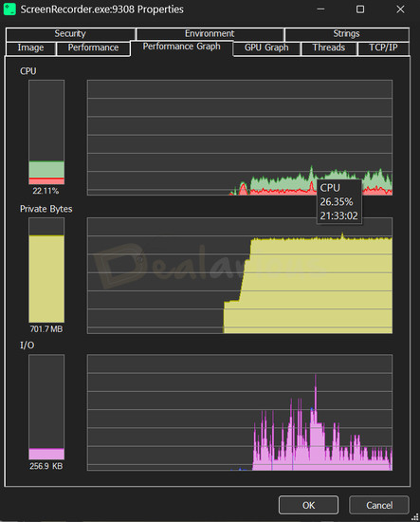
Task: Click the CPU 26.35% tooltip
Action: [x=339, y=202]
